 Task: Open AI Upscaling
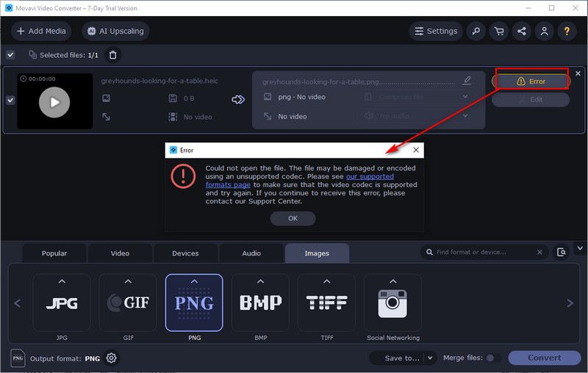[x=115, y=31]
